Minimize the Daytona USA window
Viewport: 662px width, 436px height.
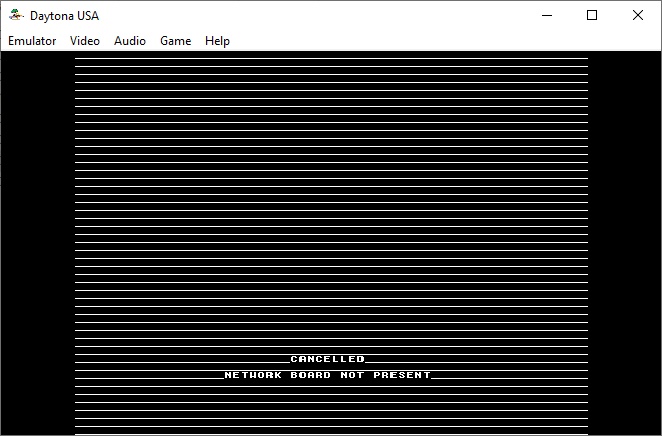[x=547, y=16]
